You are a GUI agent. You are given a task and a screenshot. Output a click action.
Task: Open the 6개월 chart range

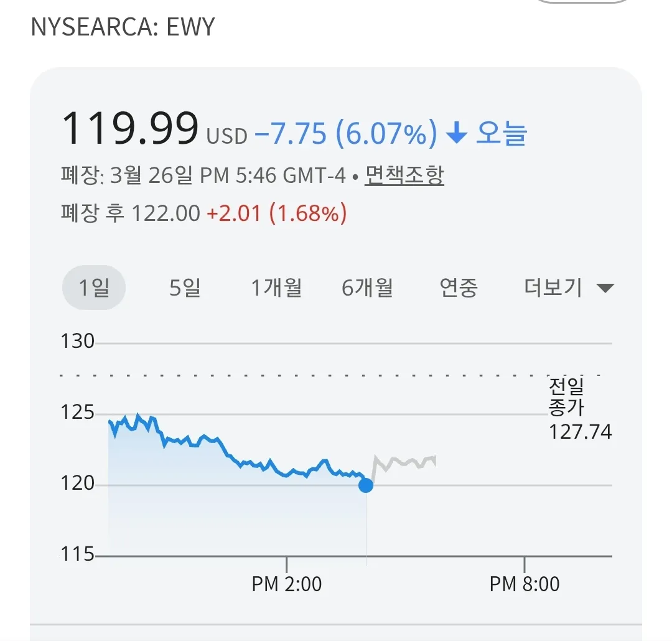coord(367,288)
